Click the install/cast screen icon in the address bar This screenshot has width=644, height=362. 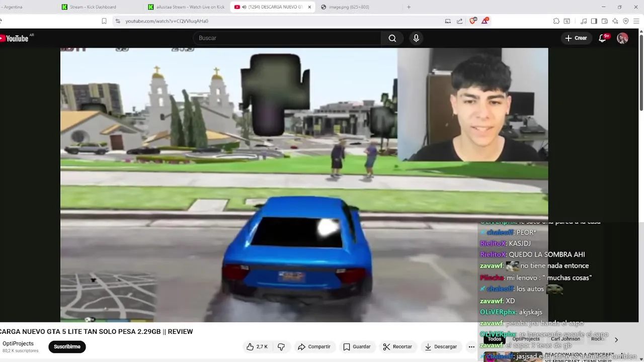point(448,21)
